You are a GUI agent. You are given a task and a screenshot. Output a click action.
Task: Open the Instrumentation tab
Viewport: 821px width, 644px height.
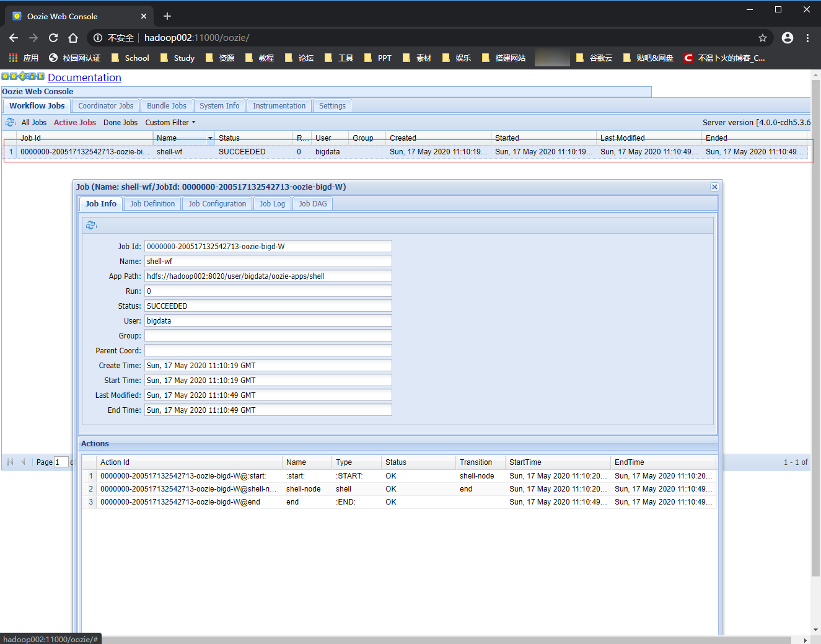click(279, 106)
